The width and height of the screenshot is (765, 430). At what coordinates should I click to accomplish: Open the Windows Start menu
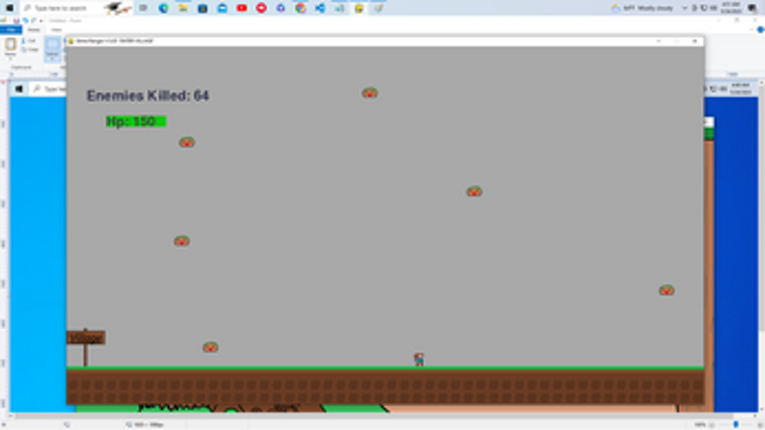9,8
